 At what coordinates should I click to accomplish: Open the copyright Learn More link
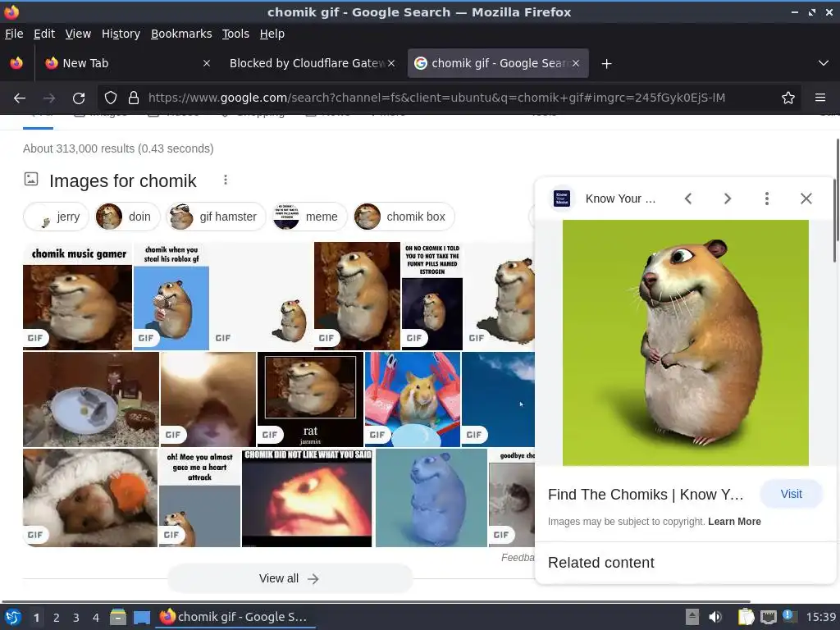click(x=734, y=521)
